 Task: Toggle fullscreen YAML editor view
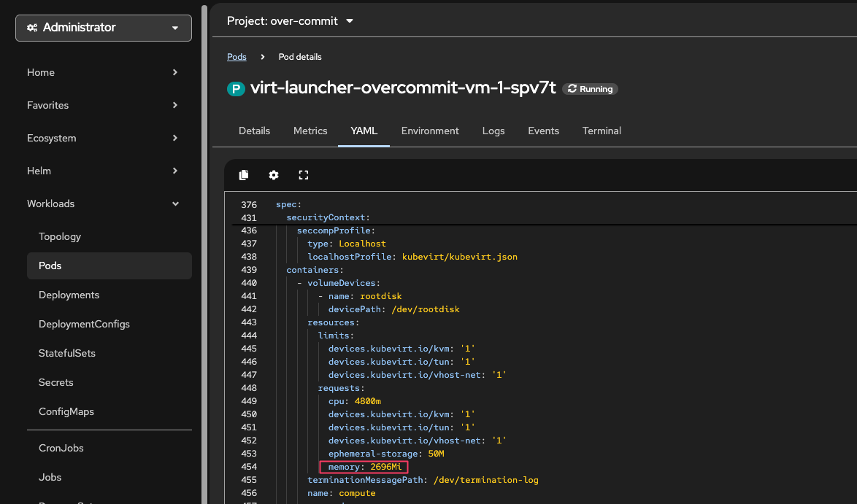tap(304, 175)
